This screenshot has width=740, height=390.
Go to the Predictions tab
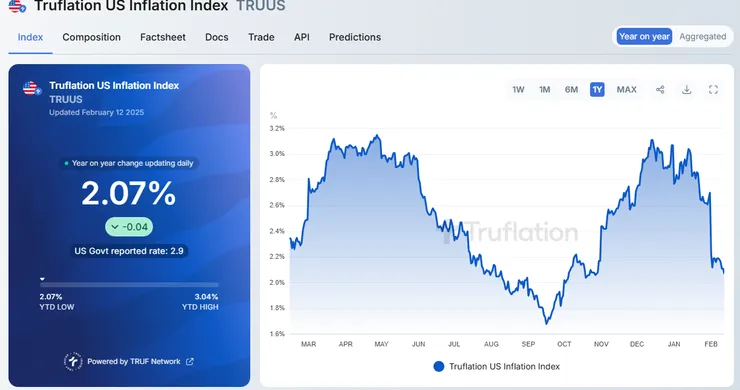pyautogui.click(x=355, y=37)
